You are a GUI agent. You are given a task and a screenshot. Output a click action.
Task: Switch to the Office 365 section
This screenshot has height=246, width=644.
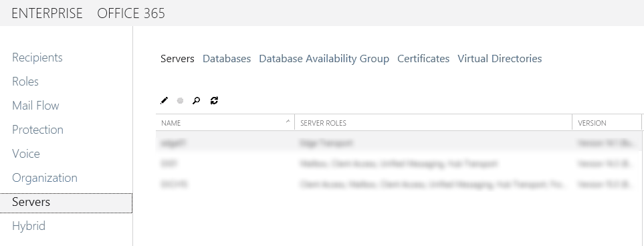click(131, 13)
